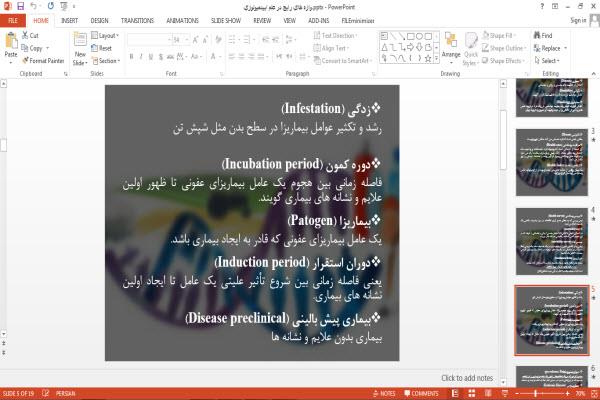Clear all formatting icon
The image size is (600, 400).
pyautogui.click(x=218, y=40)
